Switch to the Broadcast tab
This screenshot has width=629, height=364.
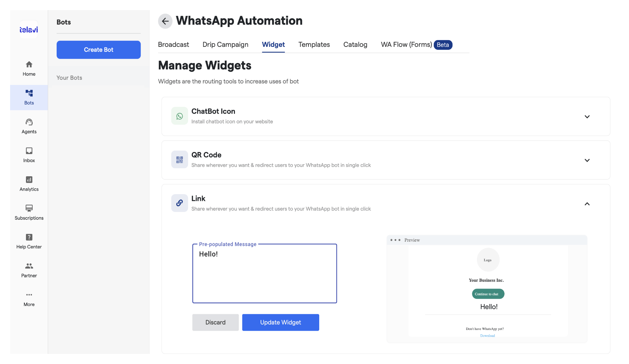tap(174, 44)
